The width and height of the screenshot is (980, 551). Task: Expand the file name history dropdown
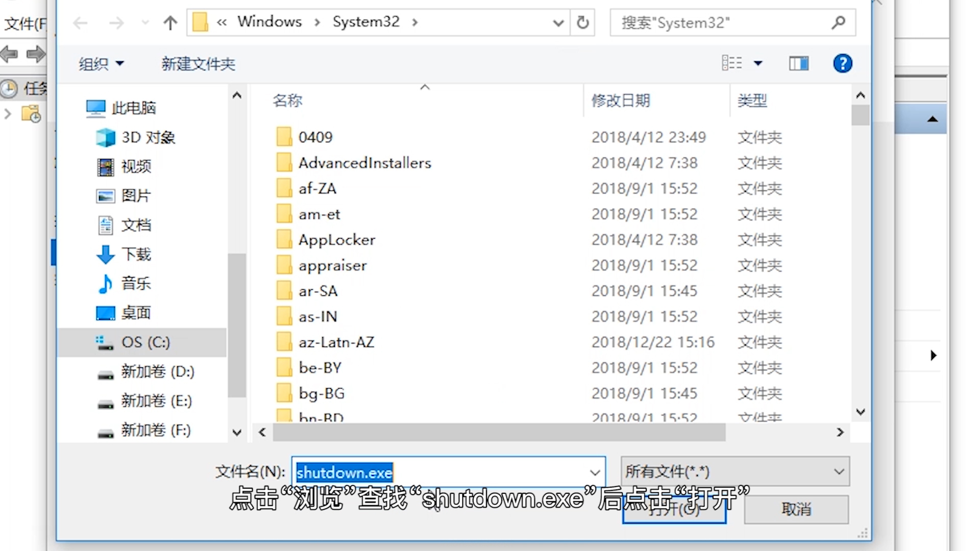(x=595, y=472)
